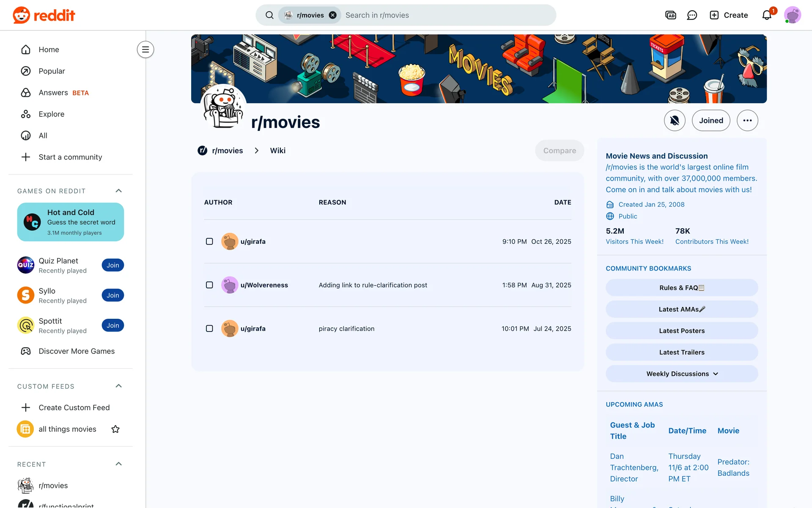Toggle the muted community notification bell
The width and height of the screenshot is (812, 508).
675,121
